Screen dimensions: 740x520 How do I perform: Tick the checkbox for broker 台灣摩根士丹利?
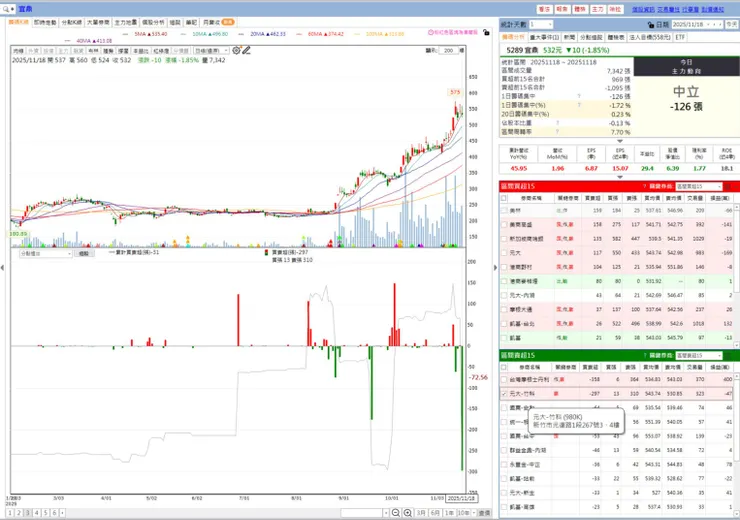click(x=504, y=379)
